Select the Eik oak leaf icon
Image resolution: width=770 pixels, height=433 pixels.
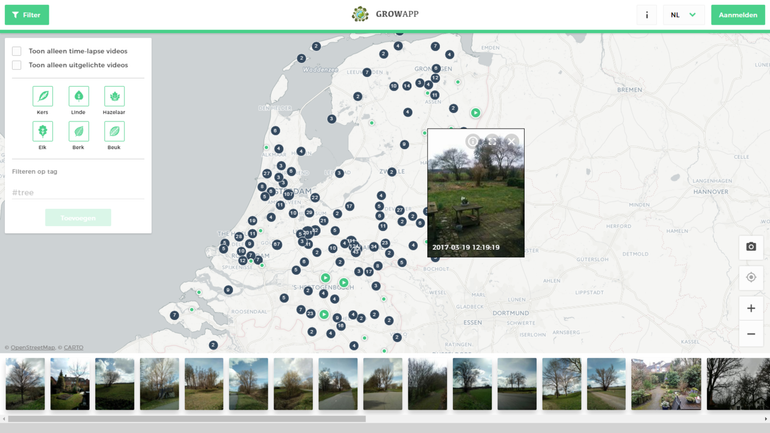(x=43, y=132)
